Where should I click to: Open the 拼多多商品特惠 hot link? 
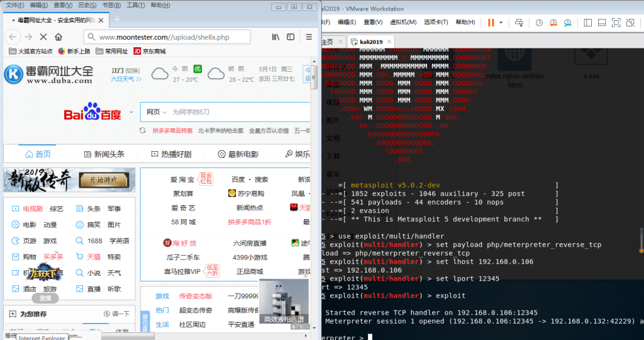coord(172,131)
